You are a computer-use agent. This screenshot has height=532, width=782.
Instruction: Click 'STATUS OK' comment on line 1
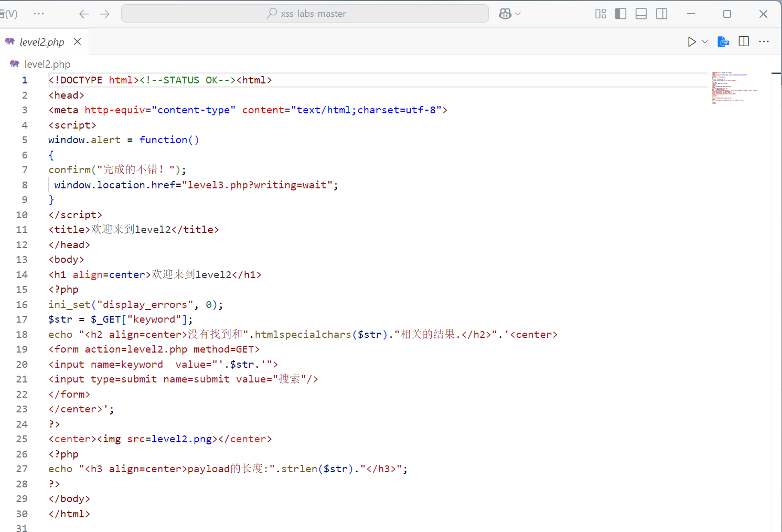tap(190, 80)
